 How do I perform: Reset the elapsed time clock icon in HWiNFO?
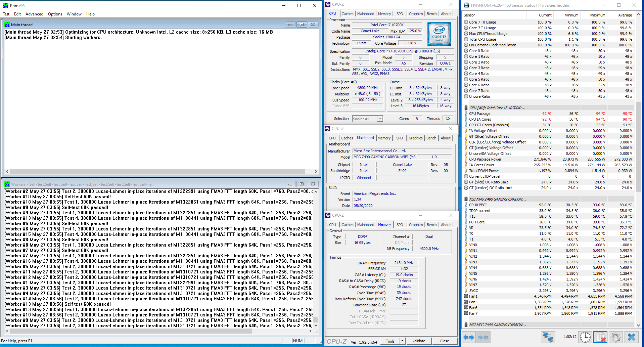585,337
